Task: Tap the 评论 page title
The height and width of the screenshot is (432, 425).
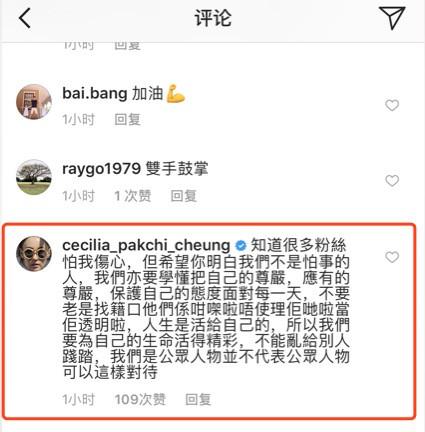Action: pos(213,18)
